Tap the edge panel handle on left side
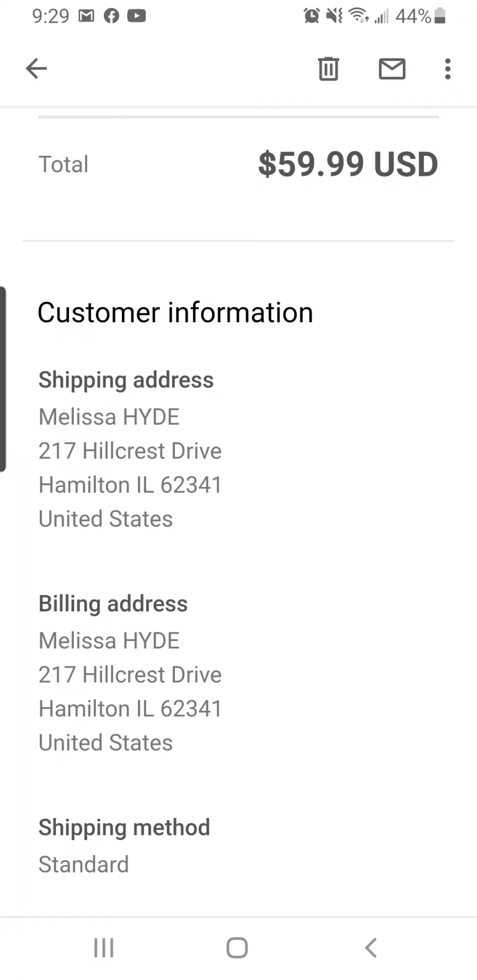 [3, 379]
